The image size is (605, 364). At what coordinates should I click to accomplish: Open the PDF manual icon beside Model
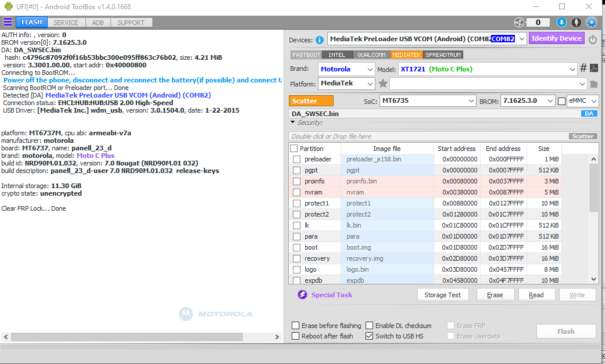594,69
